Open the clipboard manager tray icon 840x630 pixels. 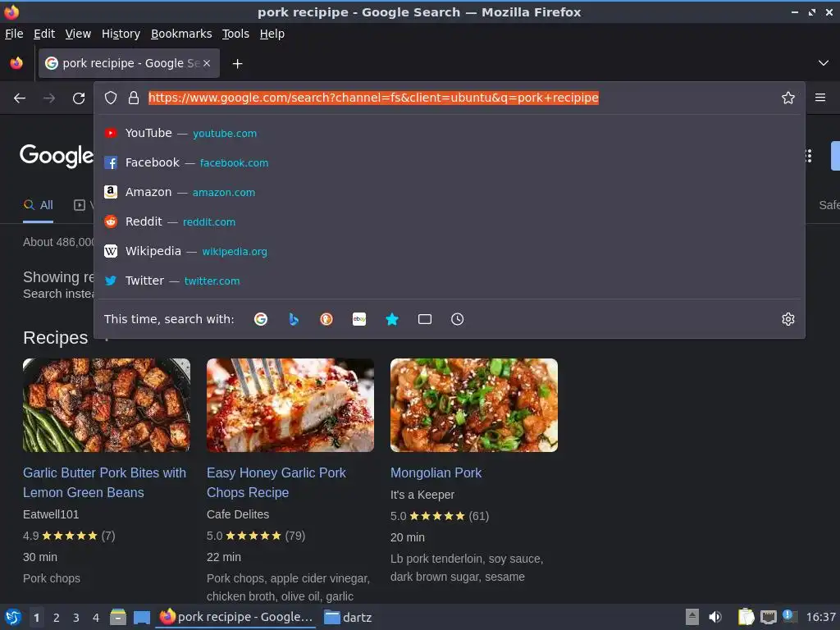click(746, 617)
